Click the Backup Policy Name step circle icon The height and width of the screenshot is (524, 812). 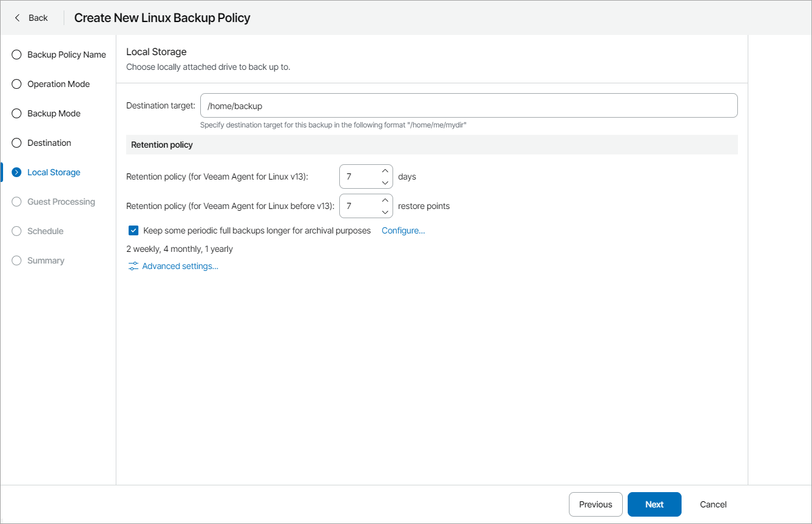coord(16,54)
